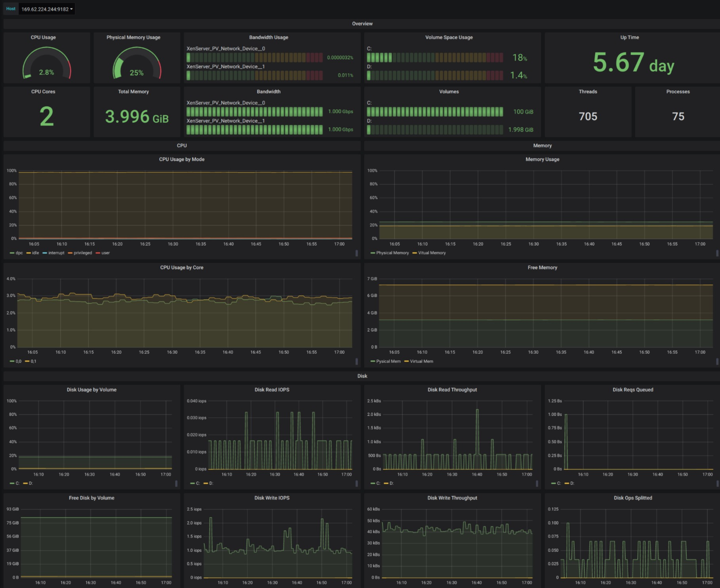The image size is (720, 588).
Task: Collapse the Memory row header
Action: [x=542, y=146]
